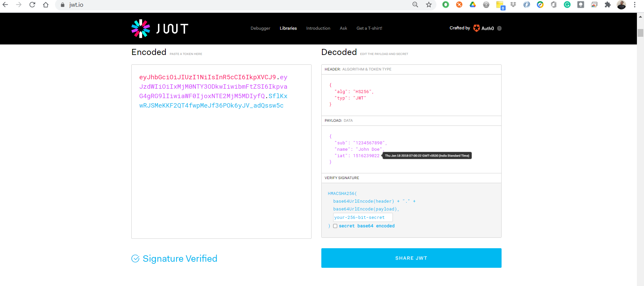The width and height of the screenshot is (644, 286).
Task: Open the Chrome profile avatar menu
Action: pyautogui.click(x=621, y=5)
